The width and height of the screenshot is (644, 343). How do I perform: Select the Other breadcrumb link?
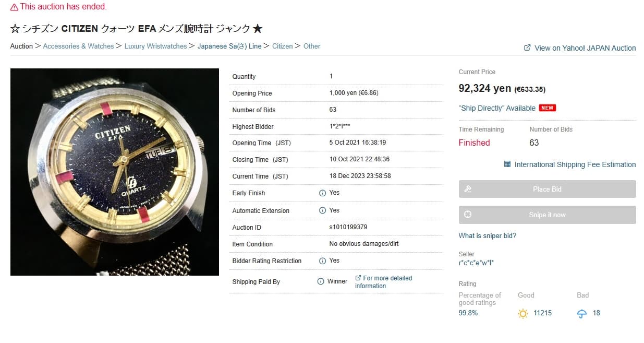click(x=312, y=46)
